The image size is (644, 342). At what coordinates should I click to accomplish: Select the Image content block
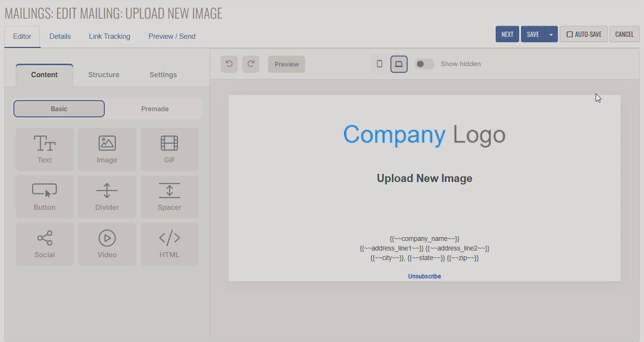(x=107, y=149)
